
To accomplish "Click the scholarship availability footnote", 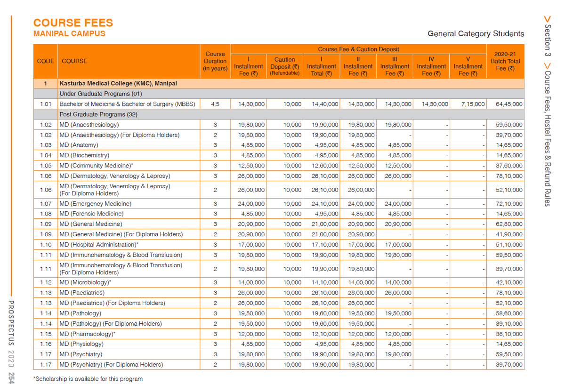I will [x=88, y=379].
